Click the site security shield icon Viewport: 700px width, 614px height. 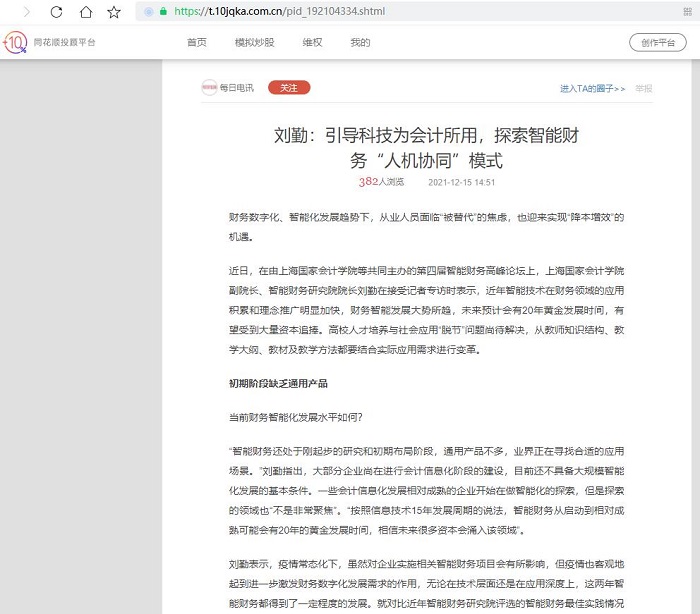(149, 12)
